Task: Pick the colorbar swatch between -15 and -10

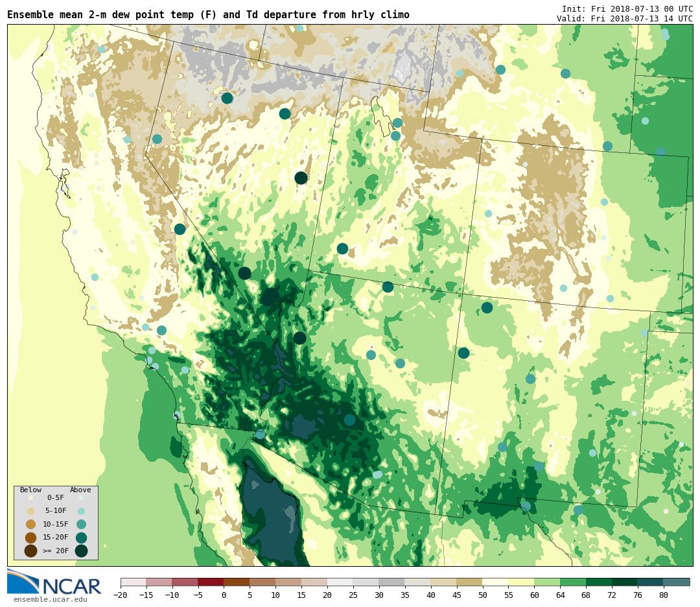Action: [x=159, y=582]
